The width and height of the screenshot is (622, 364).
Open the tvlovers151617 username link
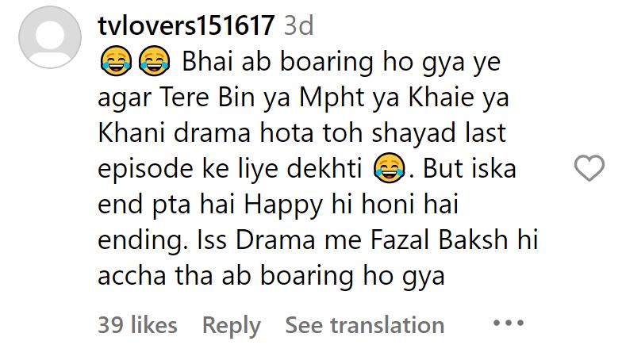[x=186, y=25]
